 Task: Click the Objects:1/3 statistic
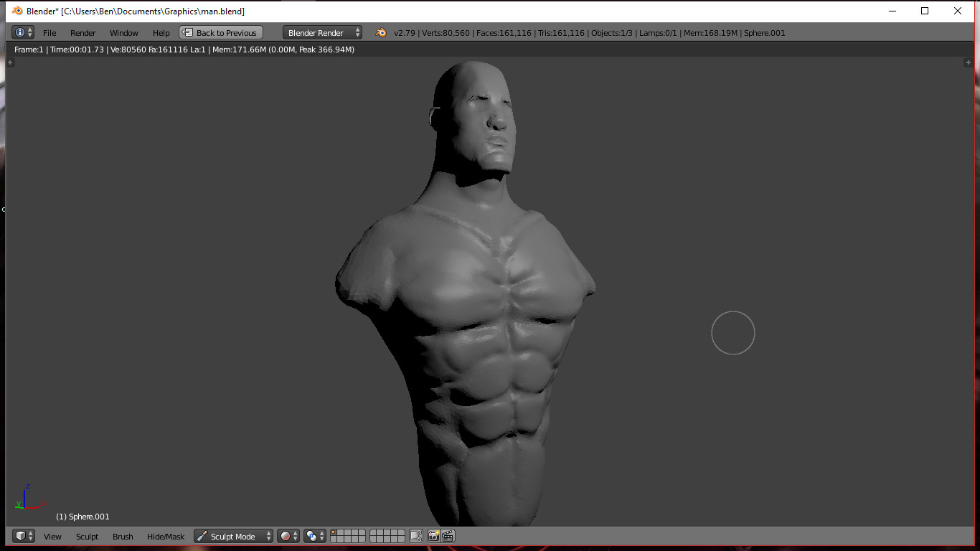point(612,33)
